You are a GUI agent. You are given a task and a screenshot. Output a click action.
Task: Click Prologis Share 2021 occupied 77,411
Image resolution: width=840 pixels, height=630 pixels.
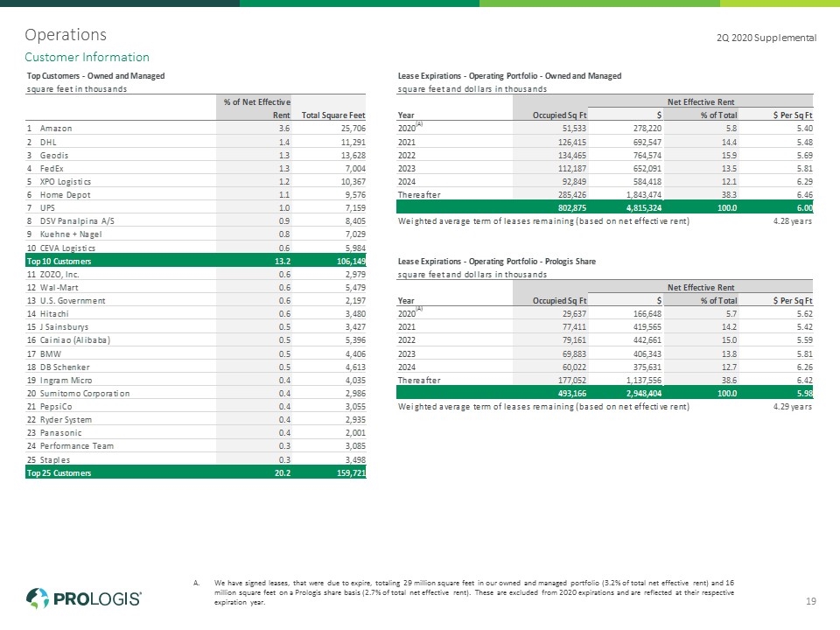[x=574, y=326]
